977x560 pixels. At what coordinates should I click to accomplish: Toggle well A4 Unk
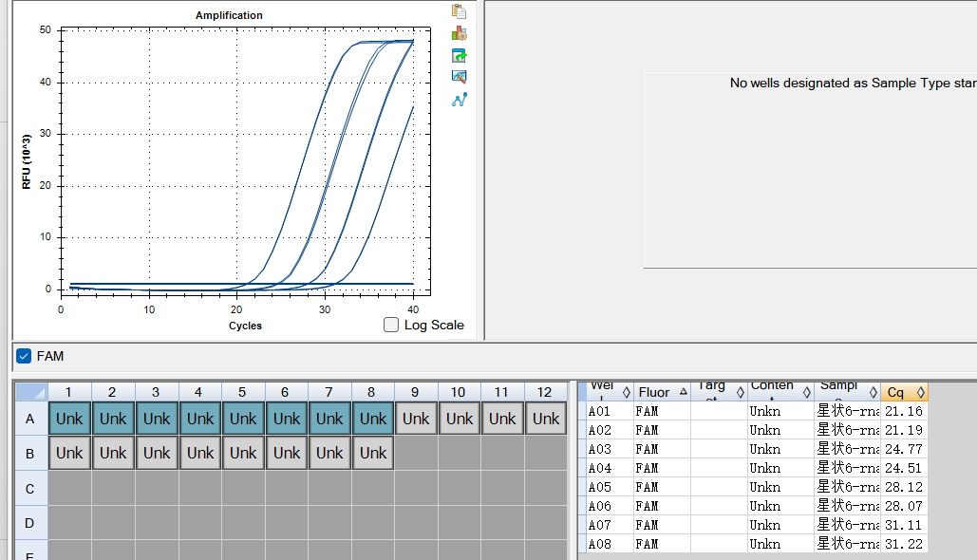(x=200, y=419)
